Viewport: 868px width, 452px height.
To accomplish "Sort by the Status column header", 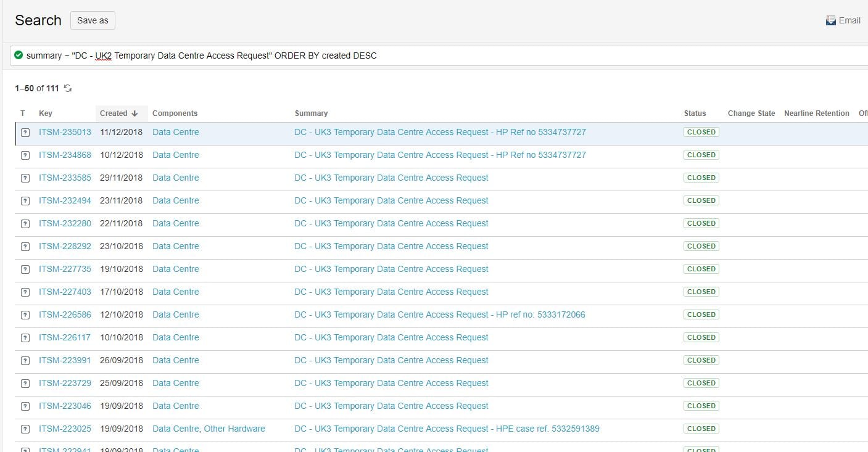I will (x=695, y=113).
